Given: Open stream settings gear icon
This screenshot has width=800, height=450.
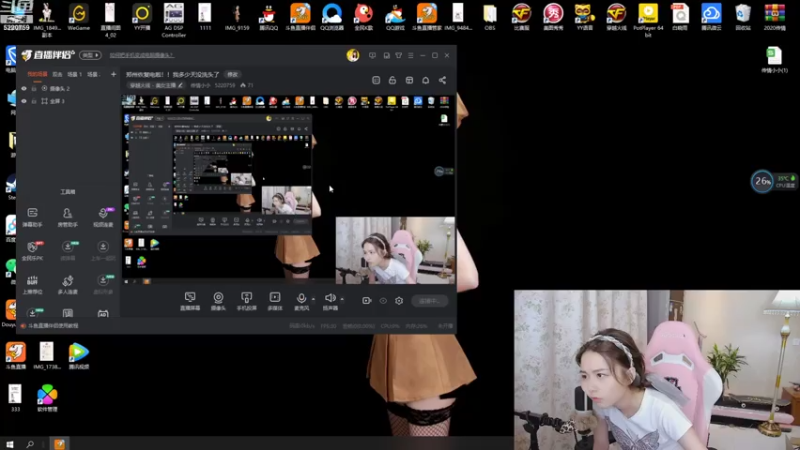Looking at the screenshot, I should 399,301.
